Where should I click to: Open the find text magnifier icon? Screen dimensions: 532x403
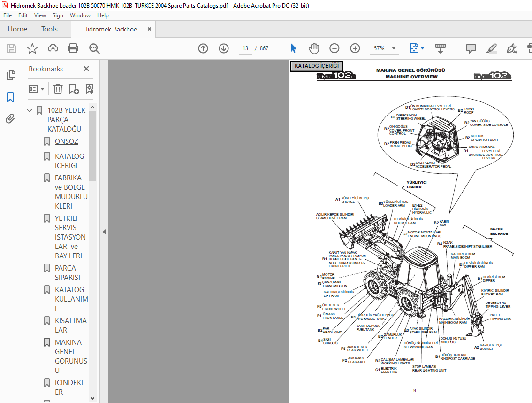click(x=94, y=48)
